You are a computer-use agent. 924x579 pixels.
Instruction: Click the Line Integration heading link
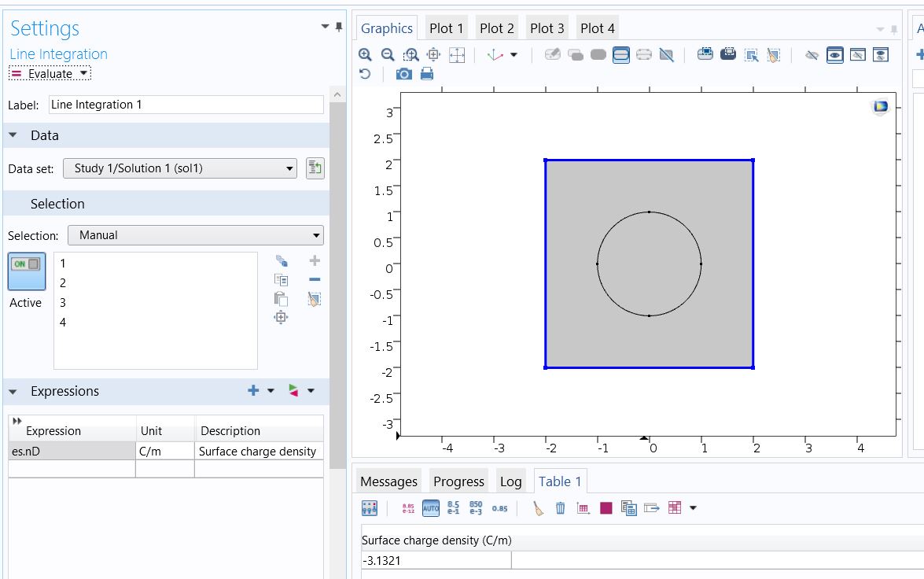pyautogui.click(x=58, y=54)
